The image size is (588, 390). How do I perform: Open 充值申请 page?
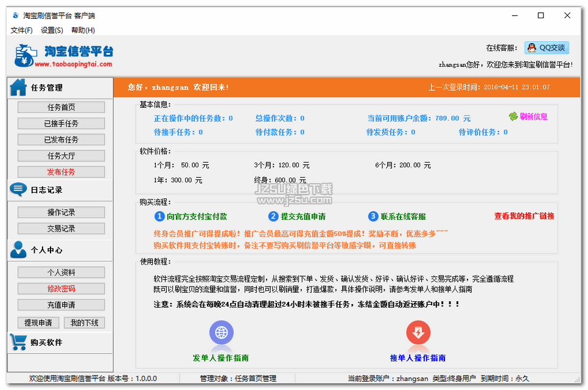point(61,304)
